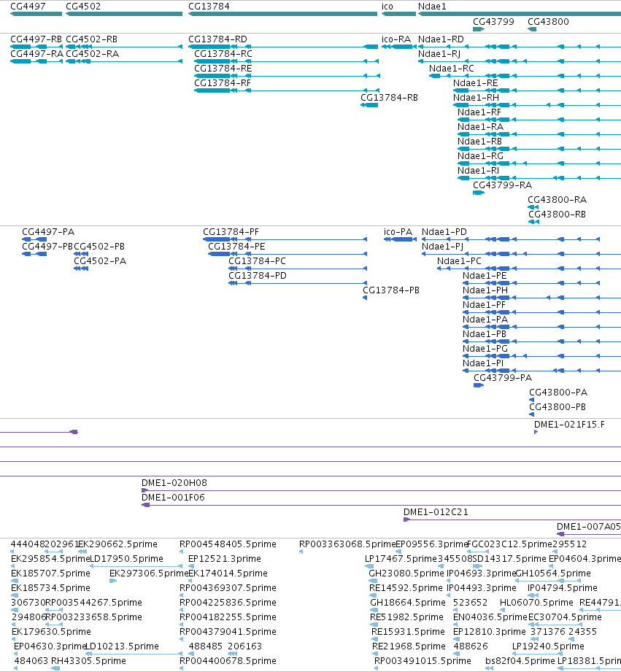621x672 pixels.
Task: Click EST EN04036.5prime
Action: 490,617
